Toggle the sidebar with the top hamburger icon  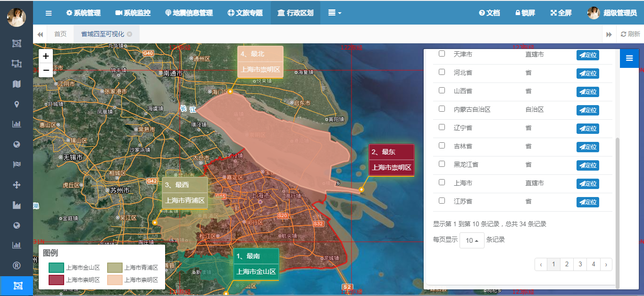(x=49, y=13)
